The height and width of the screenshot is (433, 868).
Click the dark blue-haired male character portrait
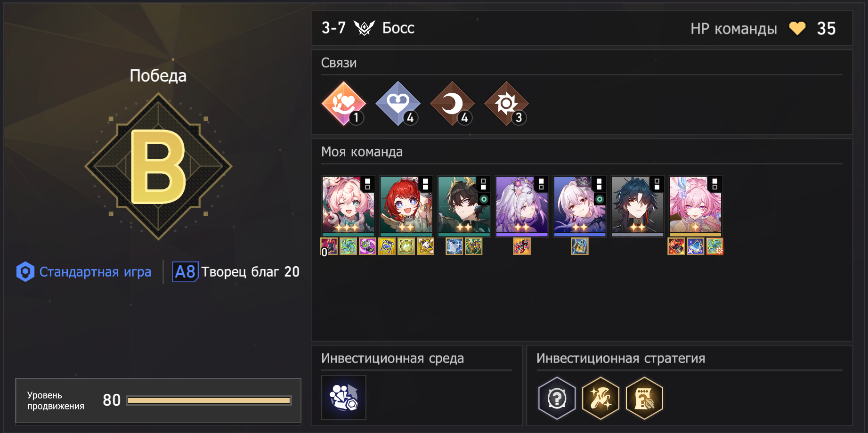(638, 206)
